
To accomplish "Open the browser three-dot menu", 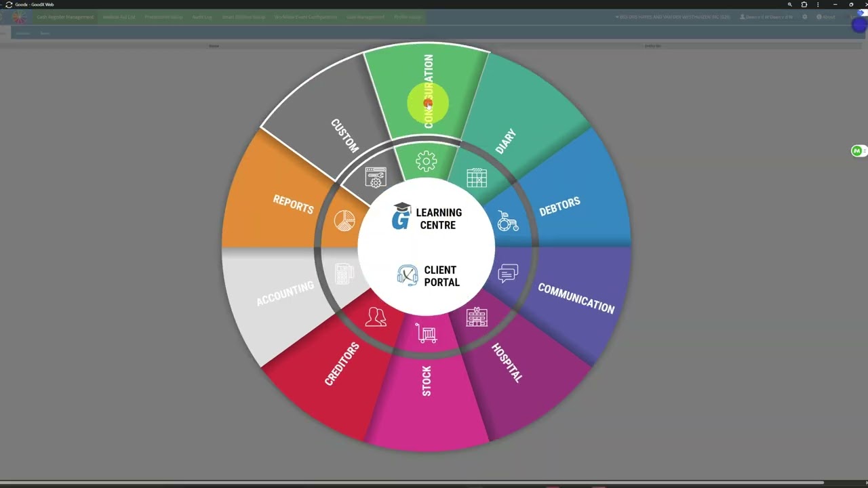I will 818,5.
